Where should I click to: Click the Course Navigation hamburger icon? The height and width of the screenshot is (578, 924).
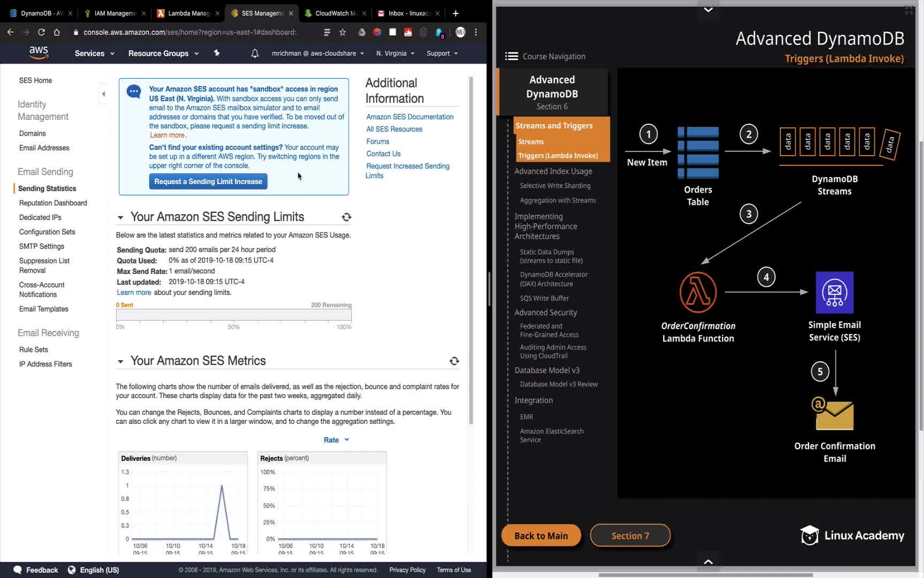click(512, 56)
